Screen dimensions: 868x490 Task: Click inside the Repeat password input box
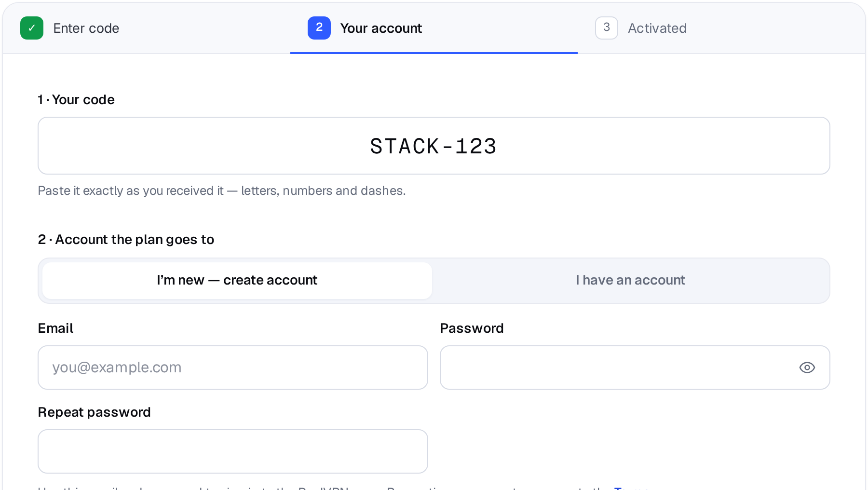click(x=233, y=451)
